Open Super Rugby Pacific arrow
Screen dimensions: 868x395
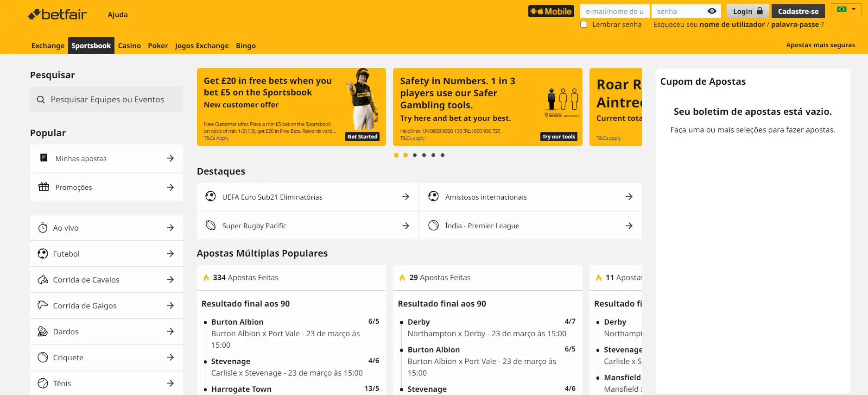[406, 226]
